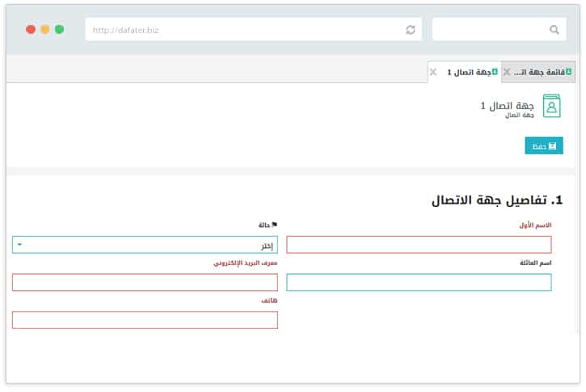586x392 pixels.
Task: Click the flag icon next to حالة label
Action: pyautogui.click(x=274, y=225)
